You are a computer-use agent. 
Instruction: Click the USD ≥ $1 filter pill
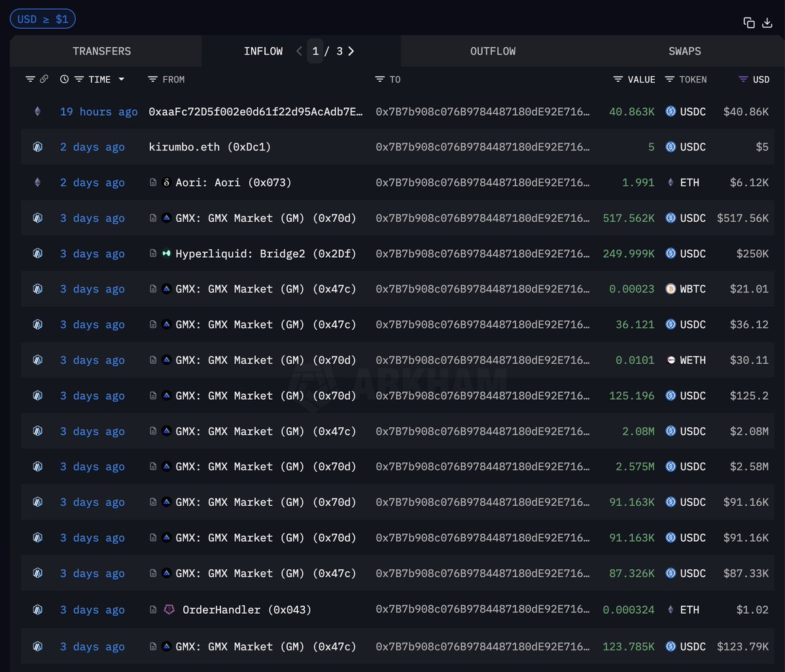tap(43, 18)
